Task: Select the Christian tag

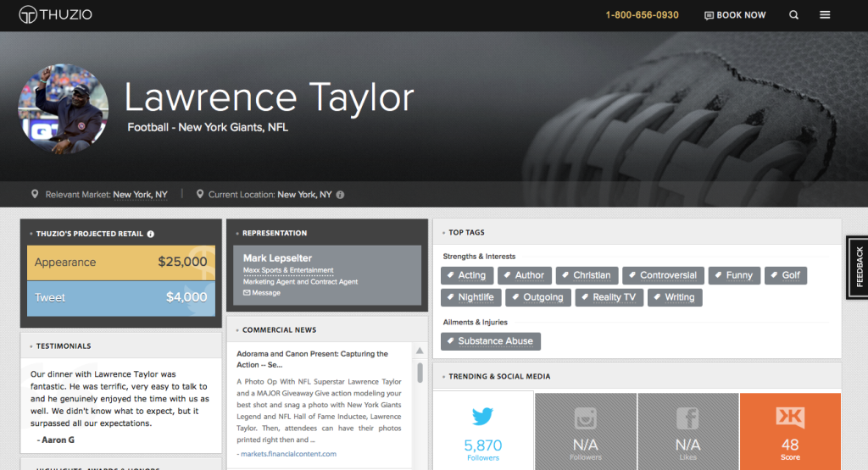Action: (587, 275)
